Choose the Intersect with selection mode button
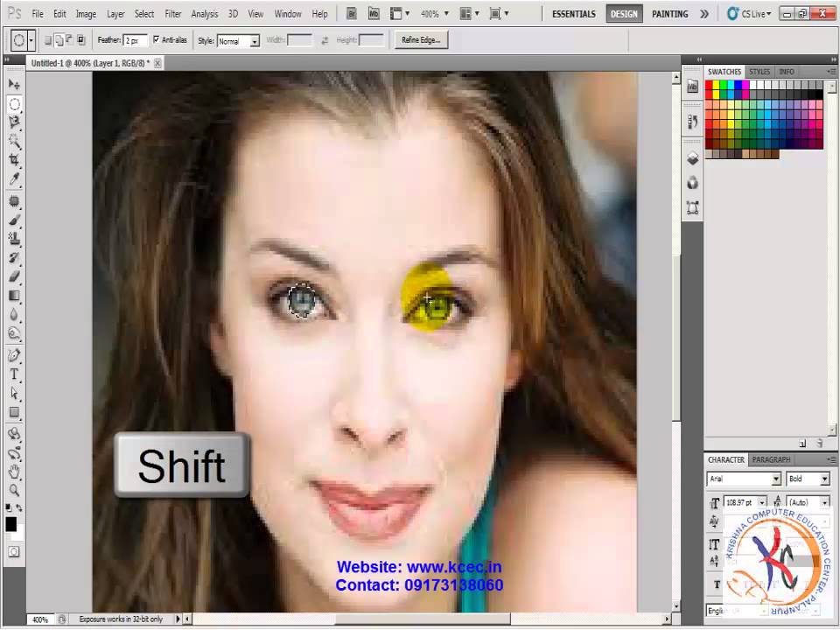 pos(80,39)
